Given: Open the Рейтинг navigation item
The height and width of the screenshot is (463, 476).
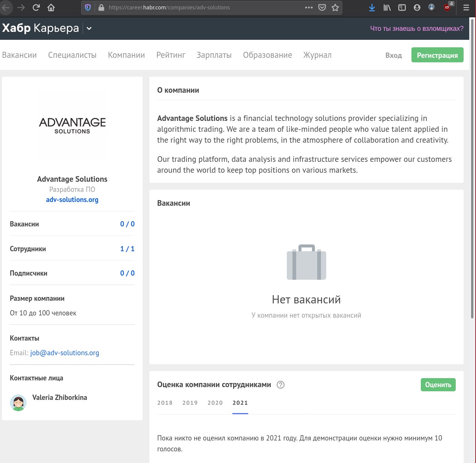Looking at the screenshot, I should tap(171, 55).
